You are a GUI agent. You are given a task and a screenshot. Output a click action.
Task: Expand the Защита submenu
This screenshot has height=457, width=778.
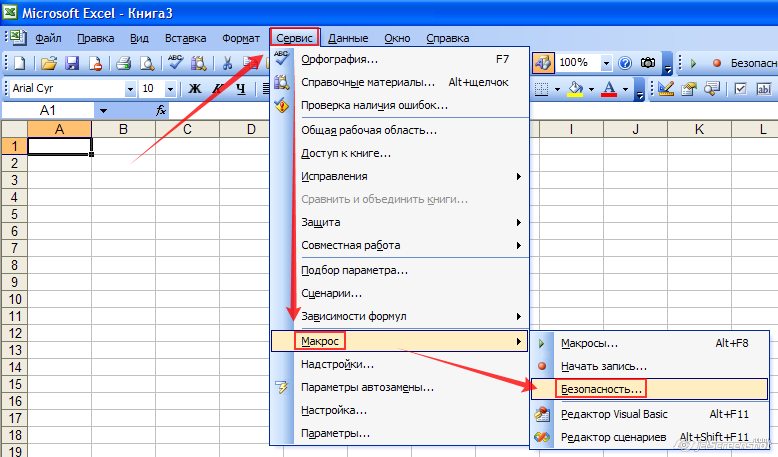[x=400, y=222]
